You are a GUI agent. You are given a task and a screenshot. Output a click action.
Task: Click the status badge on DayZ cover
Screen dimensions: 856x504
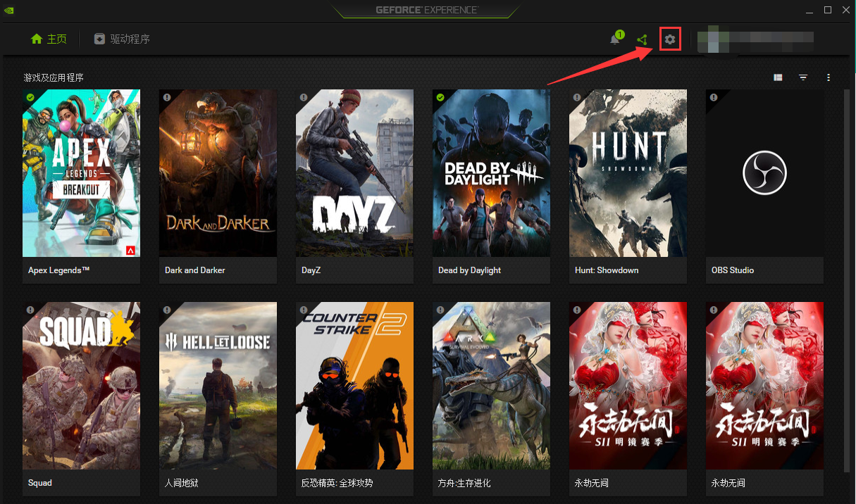[304, 97]
